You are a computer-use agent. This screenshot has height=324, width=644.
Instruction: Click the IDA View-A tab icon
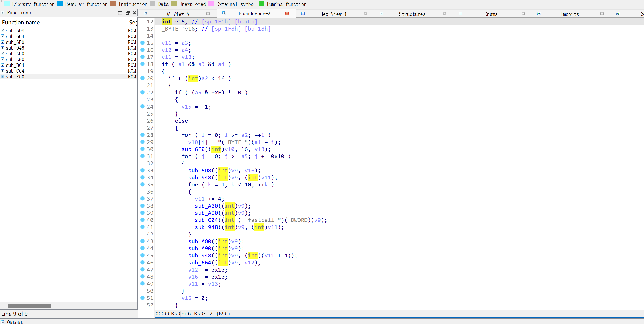[x=145, y=14]
